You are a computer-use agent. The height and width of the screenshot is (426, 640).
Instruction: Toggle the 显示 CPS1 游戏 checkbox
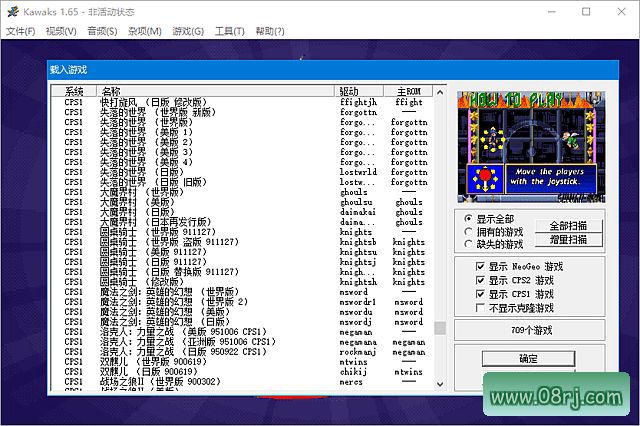pyautogui.click(x=480, y=294)
